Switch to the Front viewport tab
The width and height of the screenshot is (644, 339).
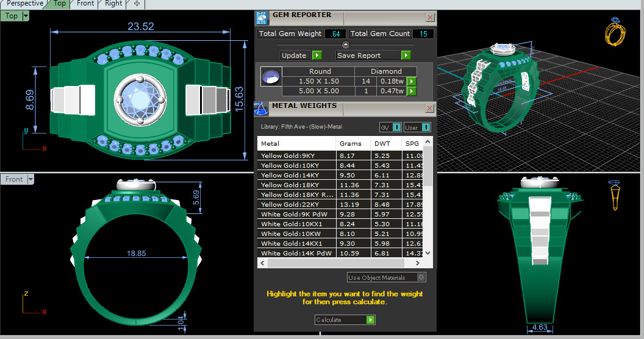[85, 4]
